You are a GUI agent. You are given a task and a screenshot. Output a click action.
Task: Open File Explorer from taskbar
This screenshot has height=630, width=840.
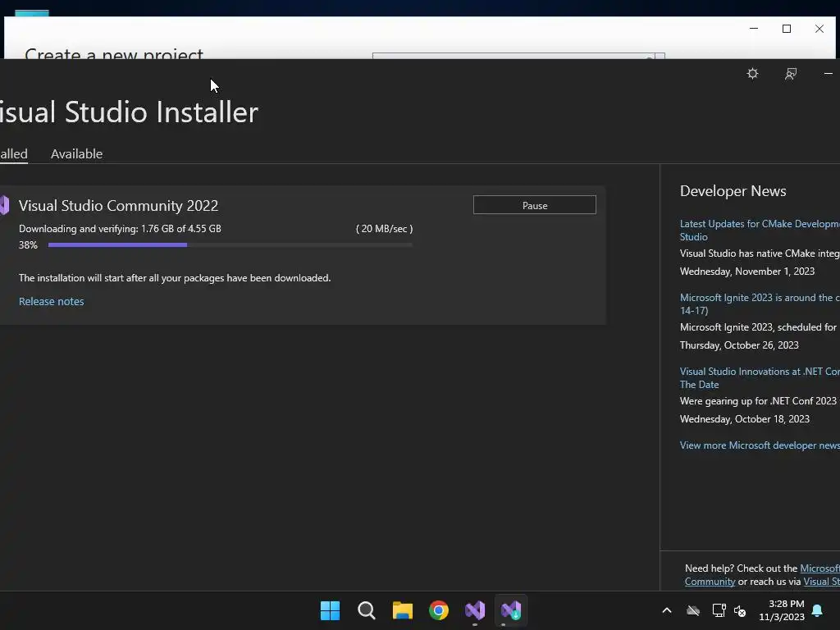(402, 610)
